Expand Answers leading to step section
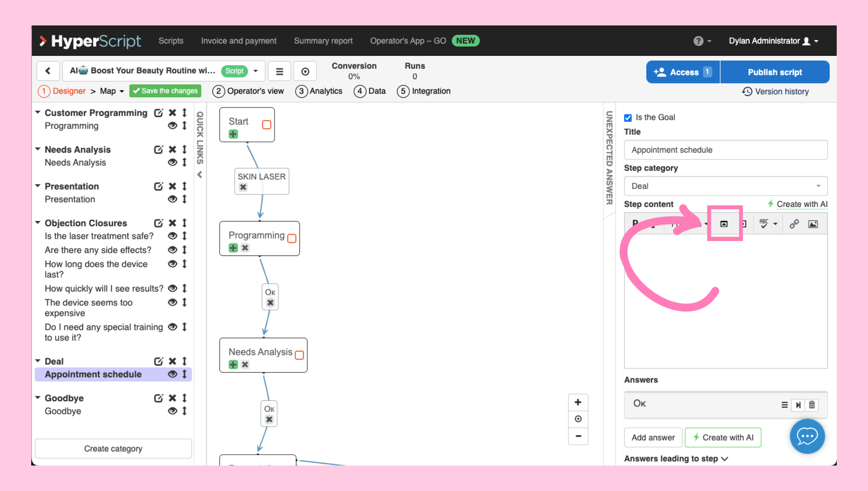 (676, 458)
